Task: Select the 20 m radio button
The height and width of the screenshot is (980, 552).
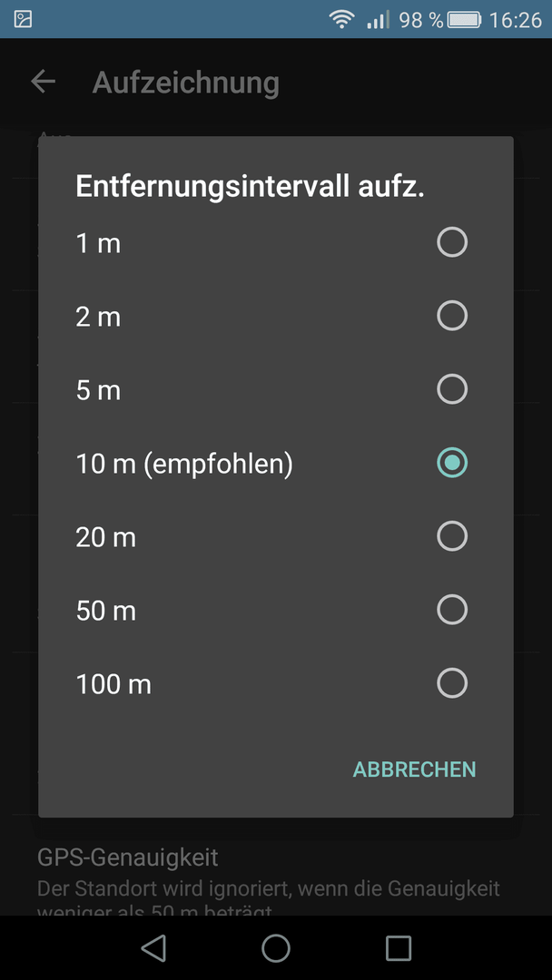Action: [x=452, y=536]
